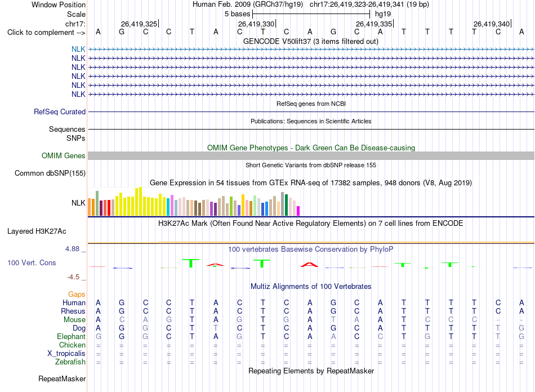Click the Common dbSNP(155) label
The height and width of the screenshot is (392, 535).
click(x=50, y=173)
